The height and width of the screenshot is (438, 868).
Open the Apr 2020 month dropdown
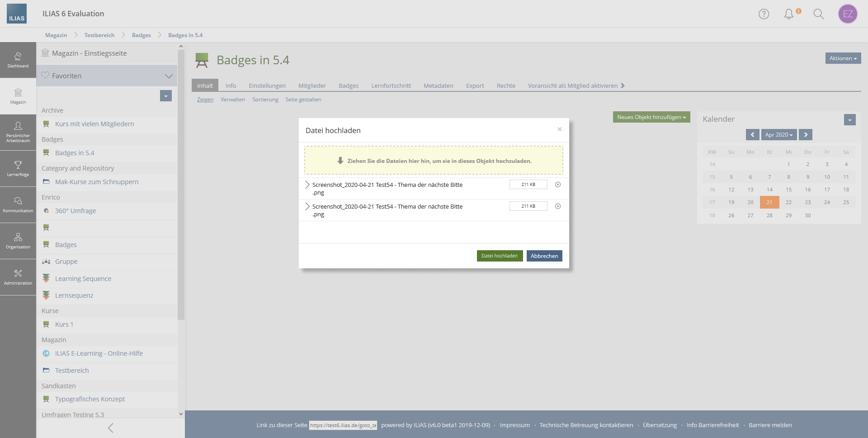[779, 135]
